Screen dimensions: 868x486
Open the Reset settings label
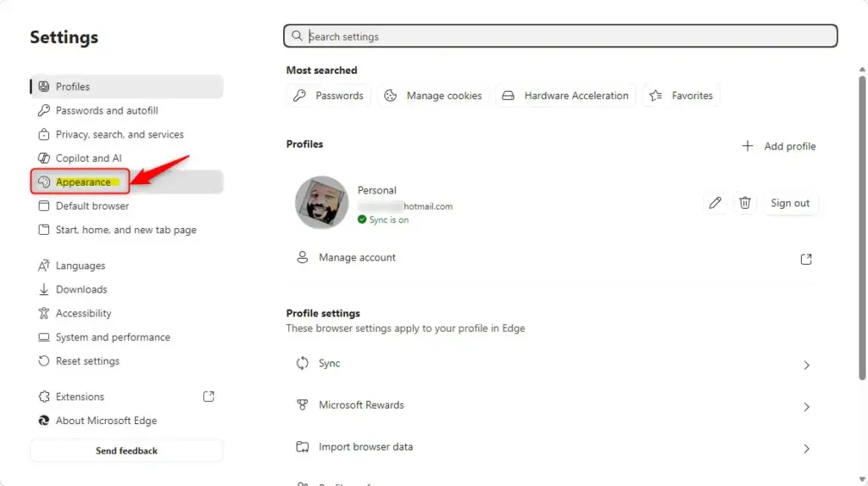(x=87, y=360)
